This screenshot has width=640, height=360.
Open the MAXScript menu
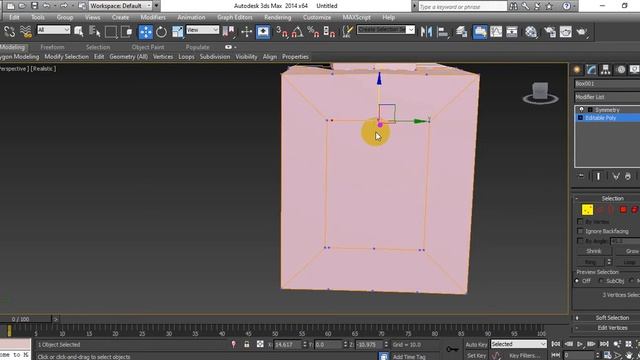(x=357, y=17)
